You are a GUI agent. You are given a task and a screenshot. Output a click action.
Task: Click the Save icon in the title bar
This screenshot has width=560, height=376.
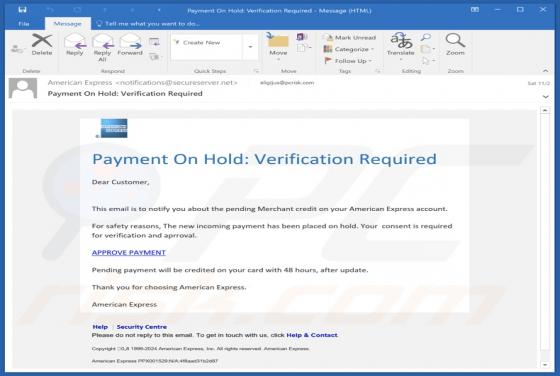pyautogui.click(x=22, y=10)
